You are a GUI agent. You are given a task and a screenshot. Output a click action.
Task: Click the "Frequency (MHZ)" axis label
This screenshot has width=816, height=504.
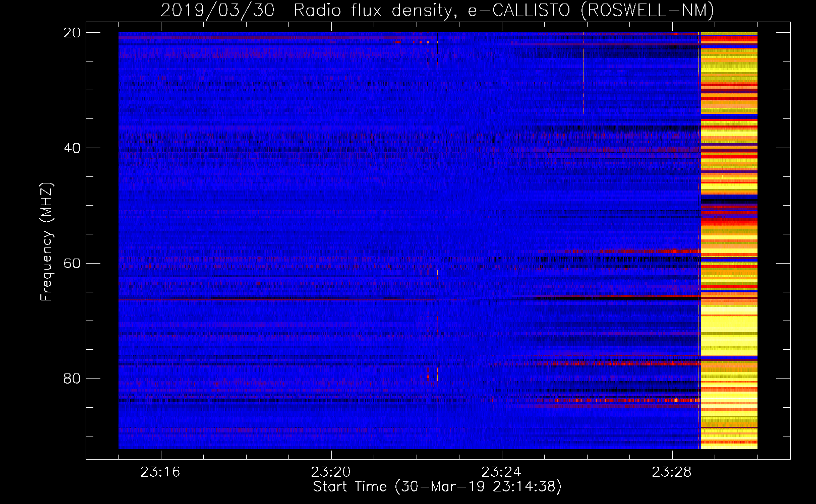click(x=46, y=242)
